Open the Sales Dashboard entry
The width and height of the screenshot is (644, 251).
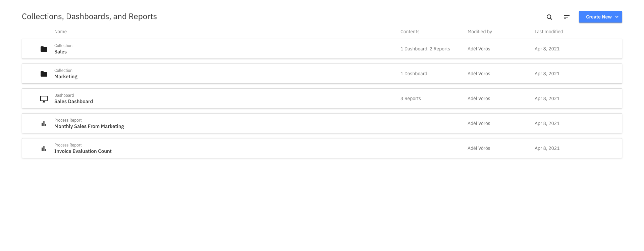click(322, 98)
